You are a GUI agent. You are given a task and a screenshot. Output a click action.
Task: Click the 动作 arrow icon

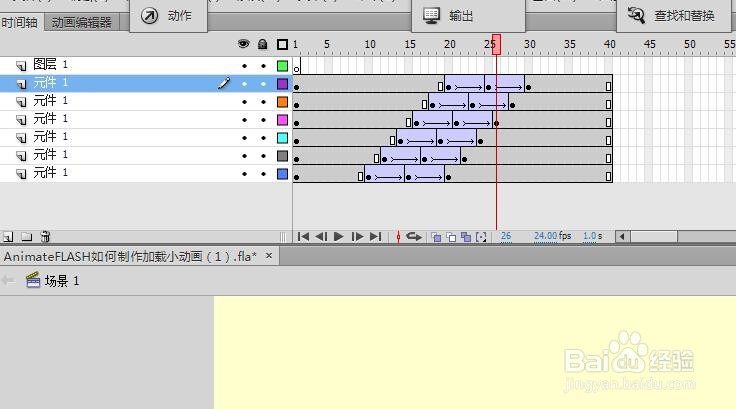pos(149,16)
